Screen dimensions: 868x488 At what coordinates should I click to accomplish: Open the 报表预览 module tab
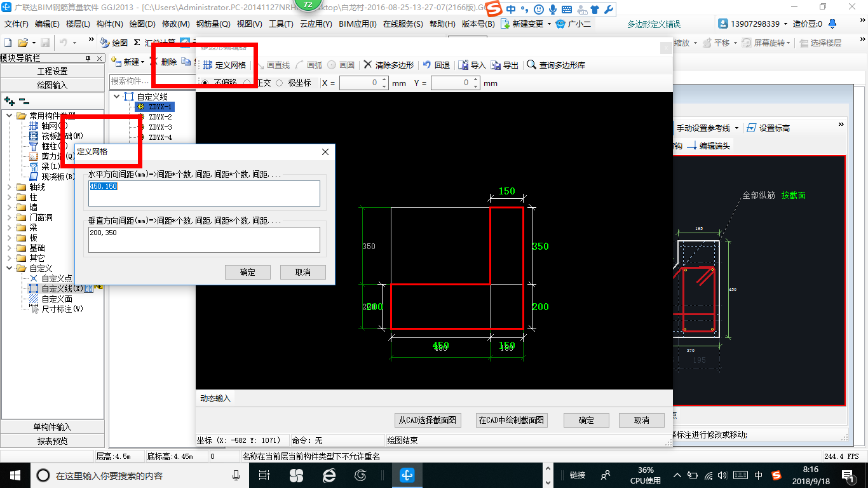pos(52,440)
